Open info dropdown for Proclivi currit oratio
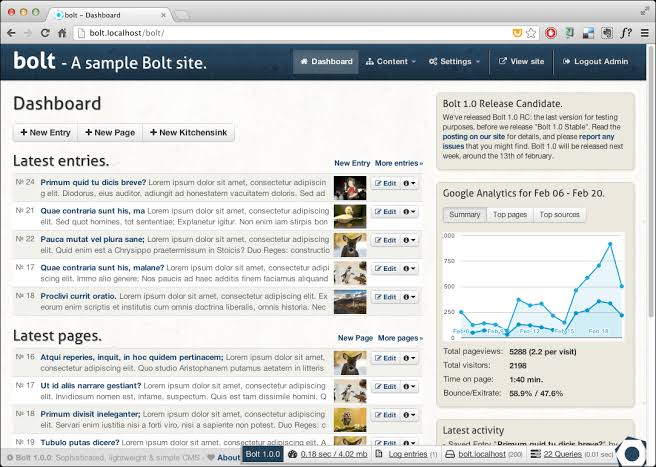This screenshot has width=656, height=467. 409,297
